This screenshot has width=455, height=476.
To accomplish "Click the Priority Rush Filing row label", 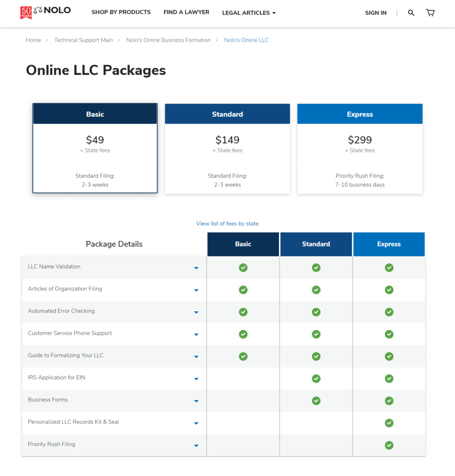I will (x=52, y=444).
